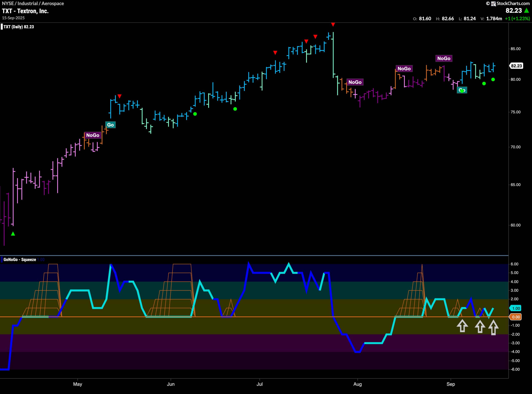Click the red triangle above the chart's highest peak
The image size is (532, 394).
point(333,24)
